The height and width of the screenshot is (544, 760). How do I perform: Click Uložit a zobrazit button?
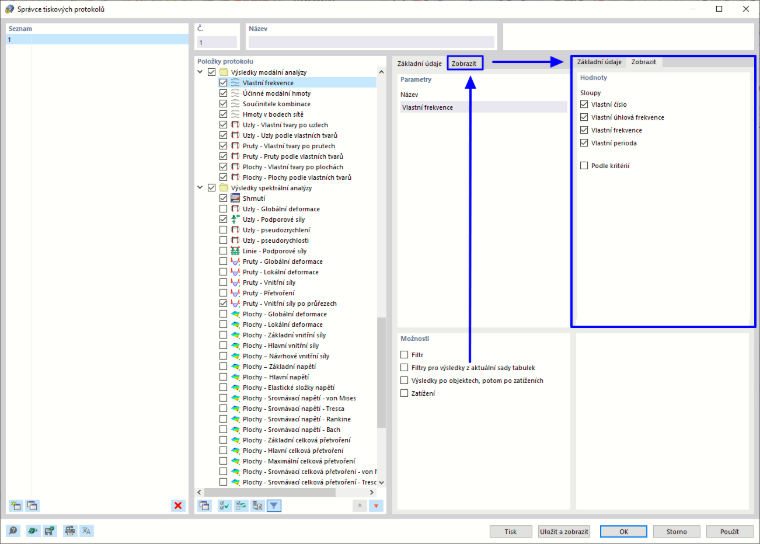tap(564, 531)
